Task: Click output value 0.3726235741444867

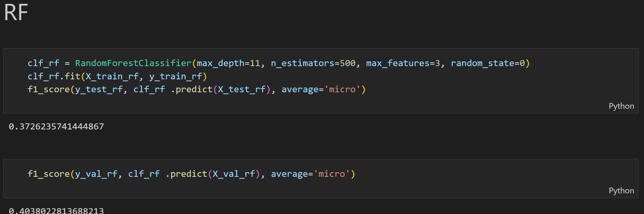Action: (56, 126)
